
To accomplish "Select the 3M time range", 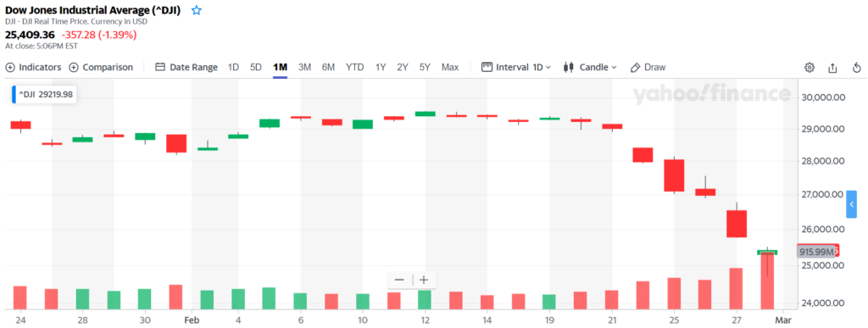I will pyautogui.click(x=304, y=68).
